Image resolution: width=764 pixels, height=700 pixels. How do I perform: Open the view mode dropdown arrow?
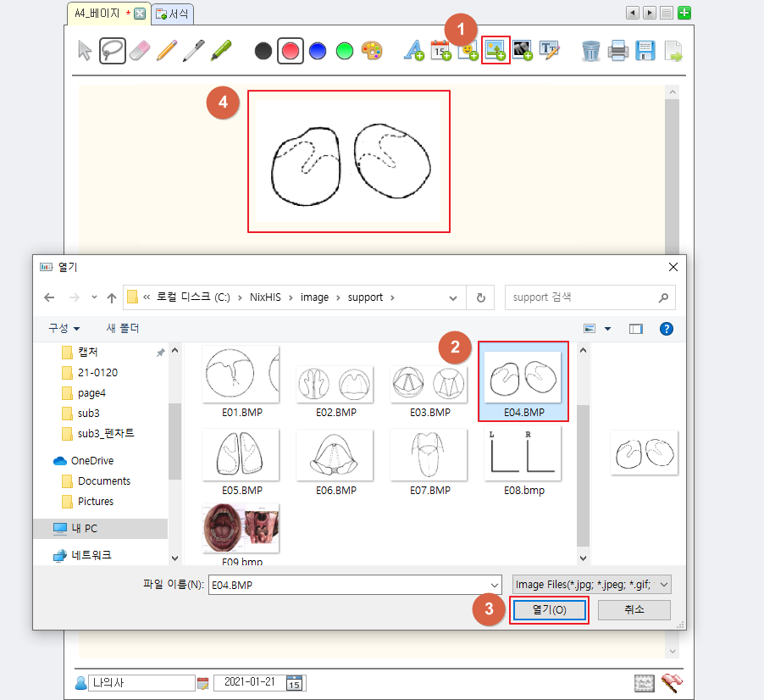607,328
